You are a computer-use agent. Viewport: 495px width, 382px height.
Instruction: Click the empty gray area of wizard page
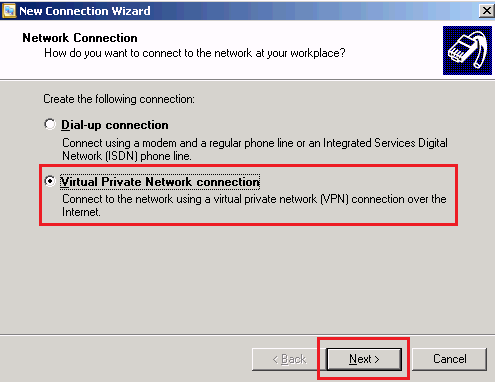point(247,280)
